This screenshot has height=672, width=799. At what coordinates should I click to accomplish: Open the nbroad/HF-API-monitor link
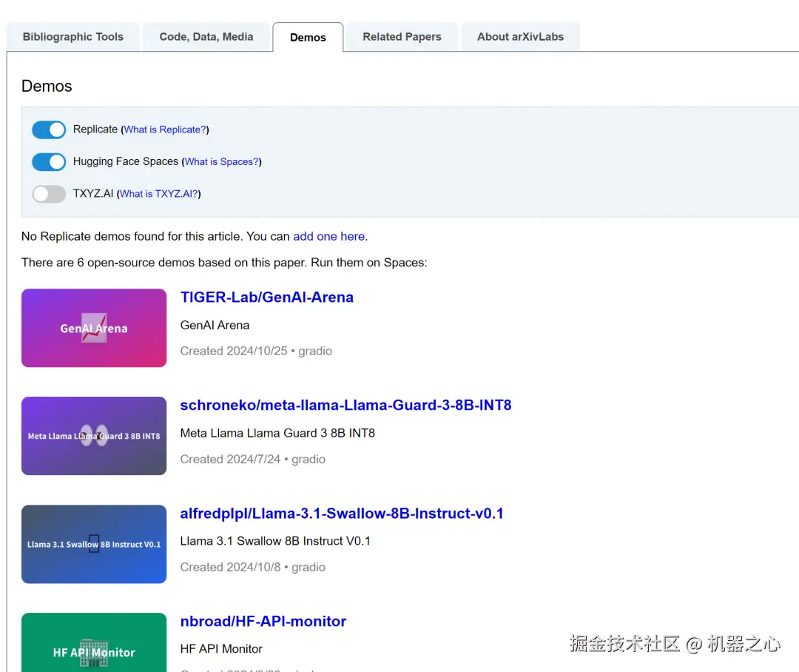click(263, 622)
